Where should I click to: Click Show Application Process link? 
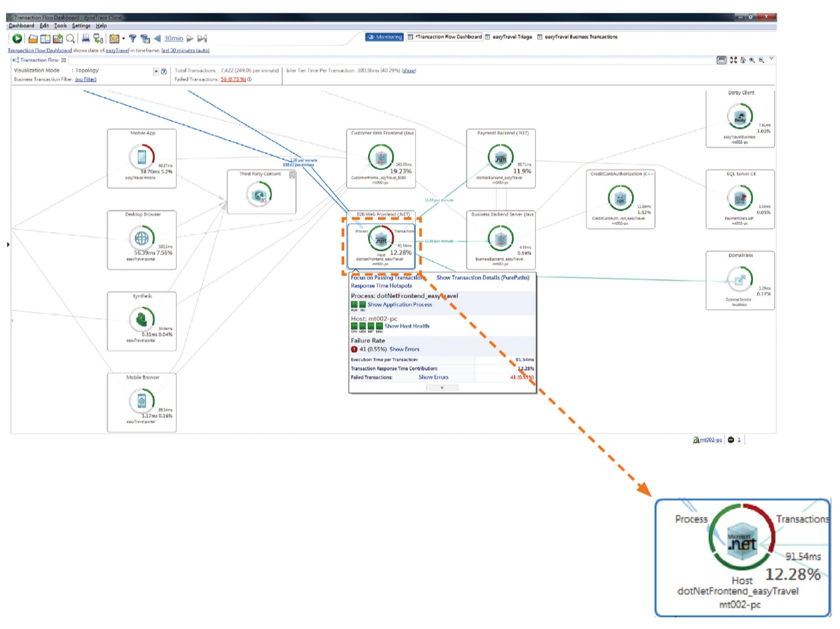(x=400, y=305)
